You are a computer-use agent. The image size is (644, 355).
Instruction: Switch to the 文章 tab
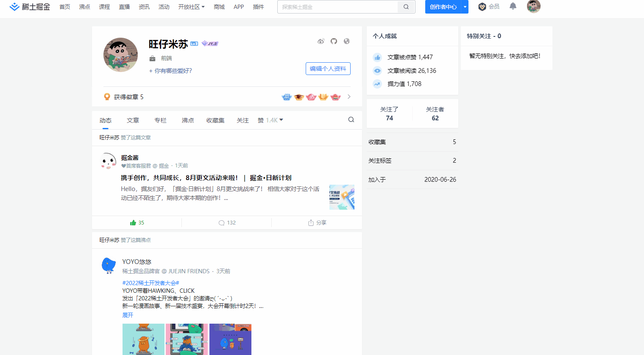pyautogui.click(x=133, y=120)
